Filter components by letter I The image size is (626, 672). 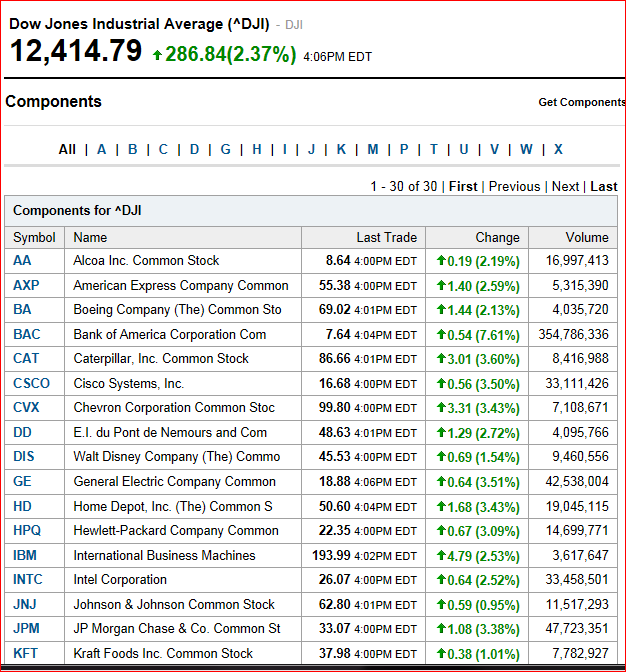285,149
